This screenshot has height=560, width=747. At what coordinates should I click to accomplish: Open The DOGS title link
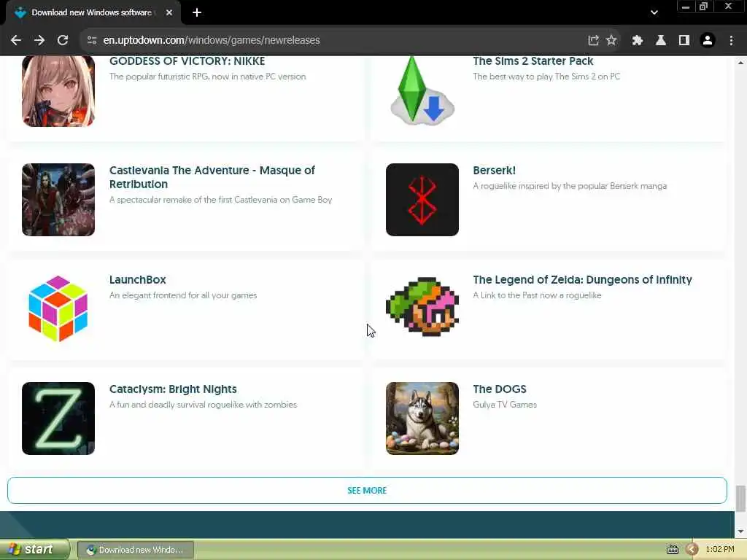(x=499, y=389)
